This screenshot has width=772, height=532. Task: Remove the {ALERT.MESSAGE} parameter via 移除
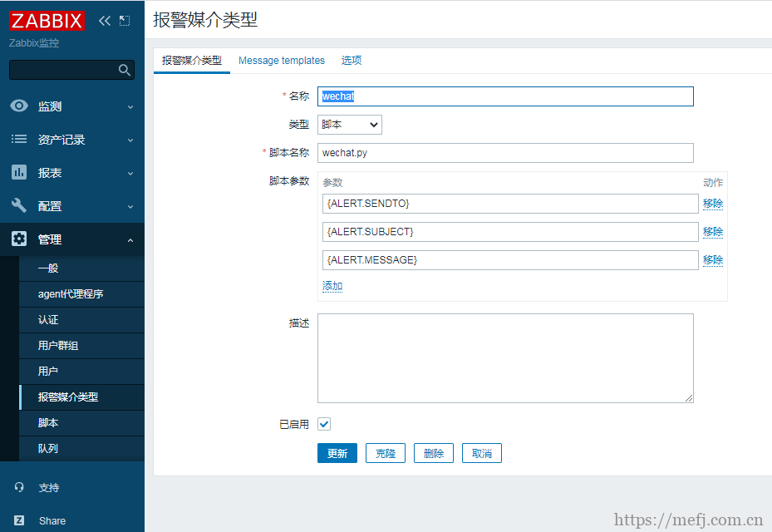tap(713, 259)
